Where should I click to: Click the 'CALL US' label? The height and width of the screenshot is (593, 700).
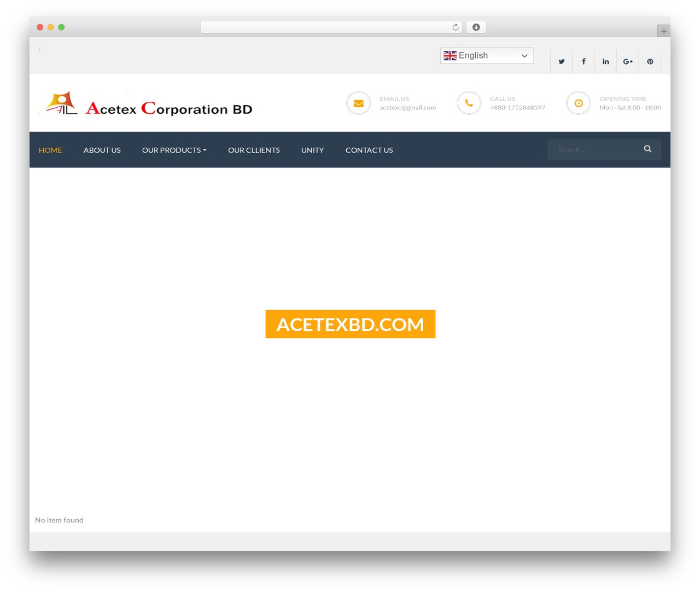(x=503, y=99)
